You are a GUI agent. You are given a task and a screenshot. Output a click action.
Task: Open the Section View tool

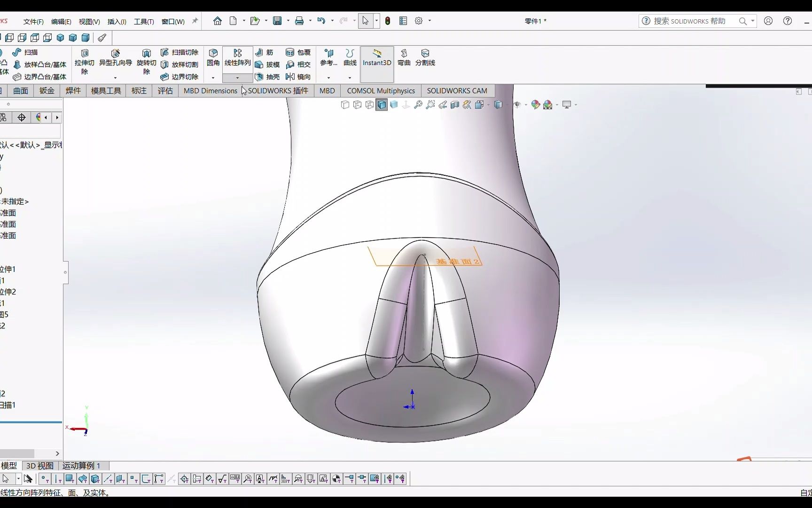pos(454,104)
